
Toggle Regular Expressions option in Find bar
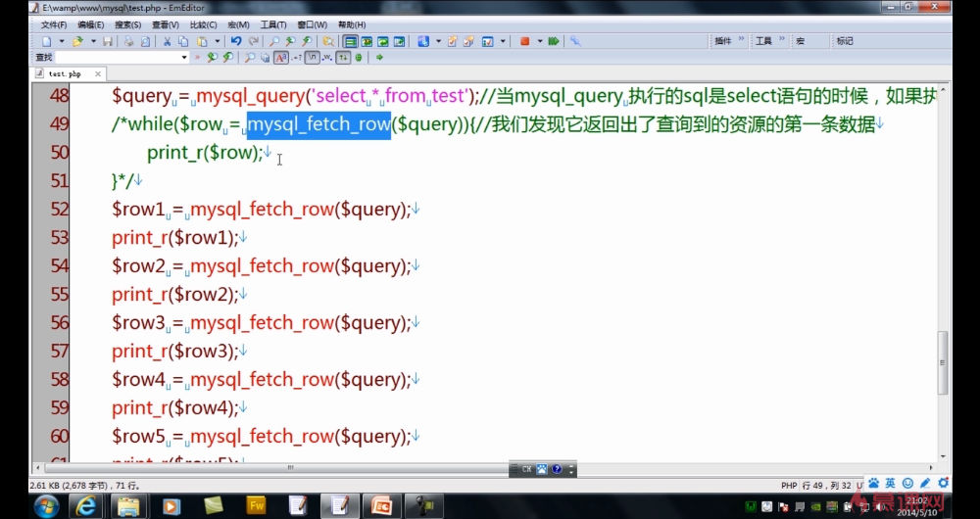click(x=296, y=58)
